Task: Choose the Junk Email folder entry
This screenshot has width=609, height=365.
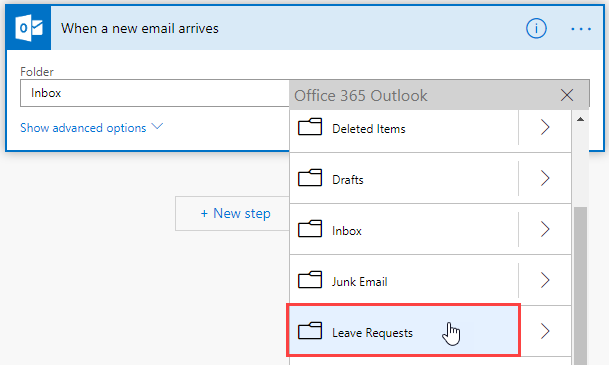Action: 404,280
